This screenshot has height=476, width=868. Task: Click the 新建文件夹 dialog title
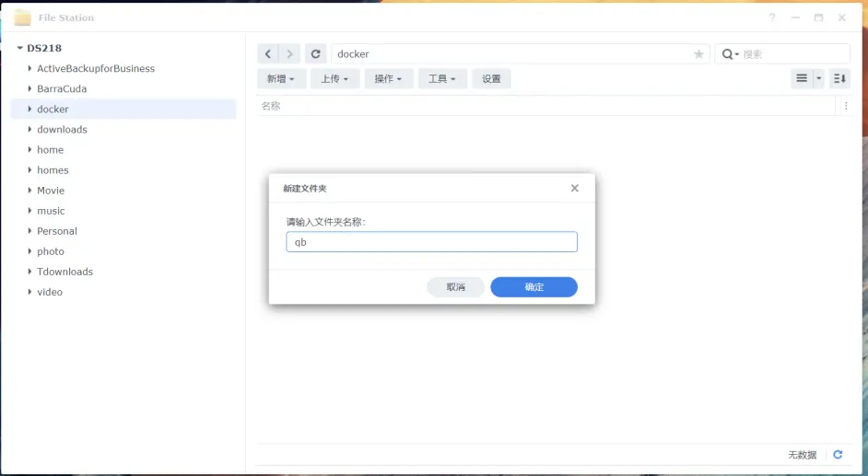305,188
